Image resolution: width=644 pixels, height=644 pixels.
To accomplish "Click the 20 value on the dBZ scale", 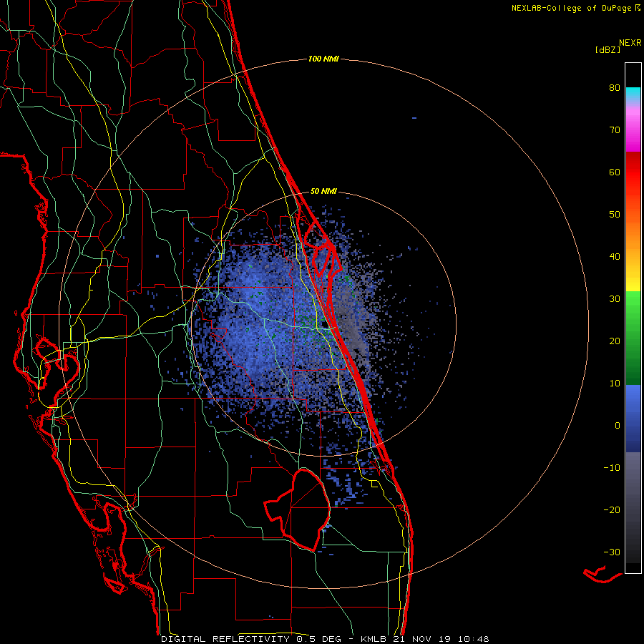I will 615,341.
